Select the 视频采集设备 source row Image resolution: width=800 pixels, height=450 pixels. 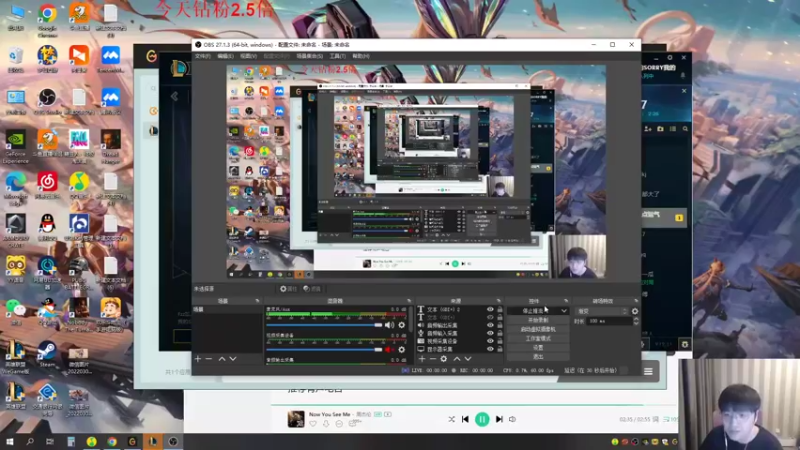click(459, 341)
